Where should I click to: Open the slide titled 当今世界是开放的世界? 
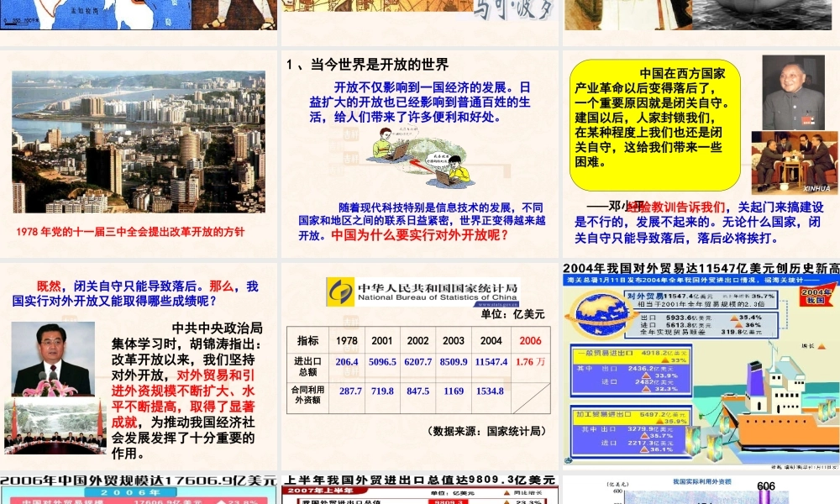point(419,154)
